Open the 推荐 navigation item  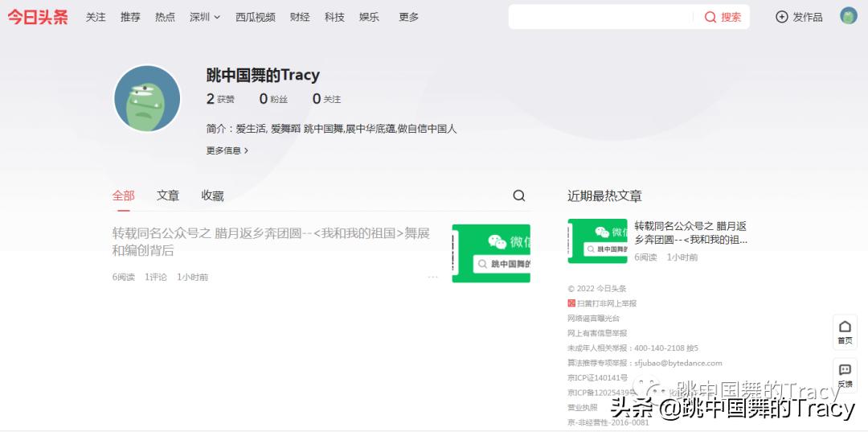pyautogui.click(x=131, y=17)
